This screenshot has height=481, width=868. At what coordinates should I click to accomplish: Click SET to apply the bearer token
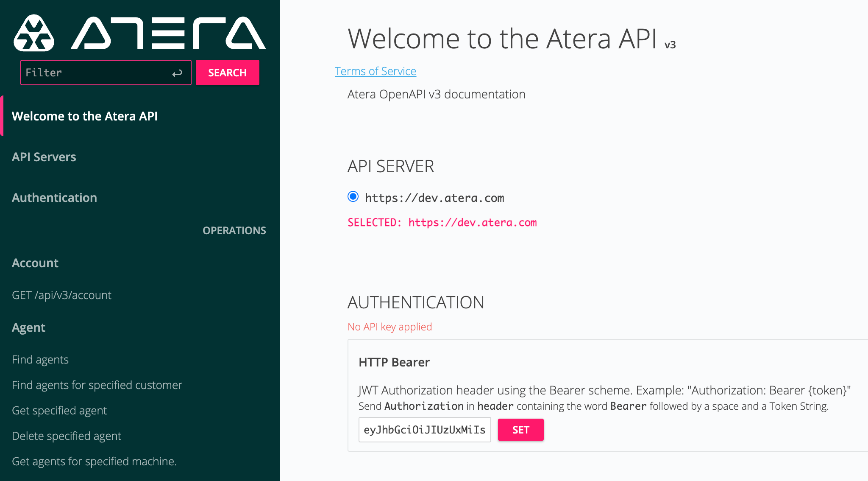pyautogui.click(x=521, y=430)
